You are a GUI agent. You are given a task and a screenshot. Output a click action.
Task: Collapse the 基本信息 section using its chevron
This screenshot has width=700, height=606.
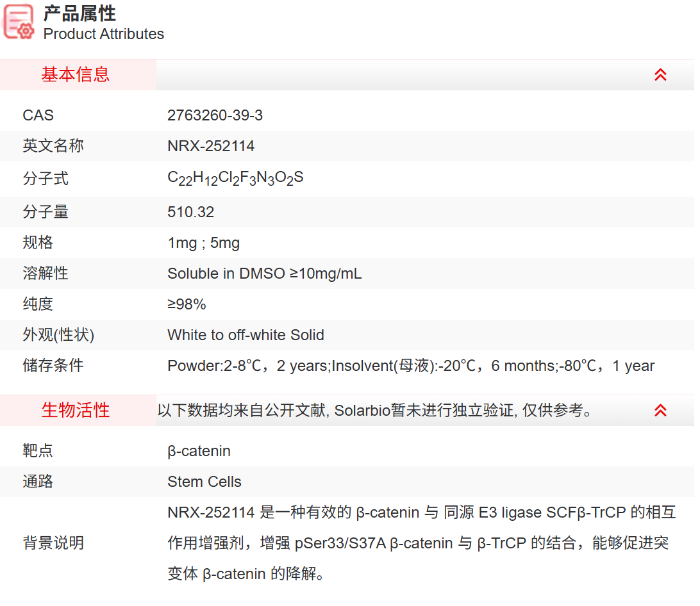click(x=660, y=75)
